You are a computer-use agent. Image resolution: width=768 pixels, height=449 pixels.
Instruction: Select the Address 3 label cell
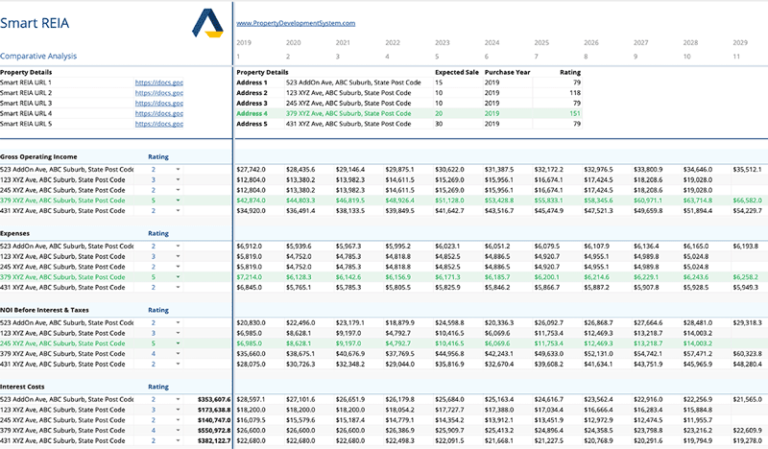252,103
